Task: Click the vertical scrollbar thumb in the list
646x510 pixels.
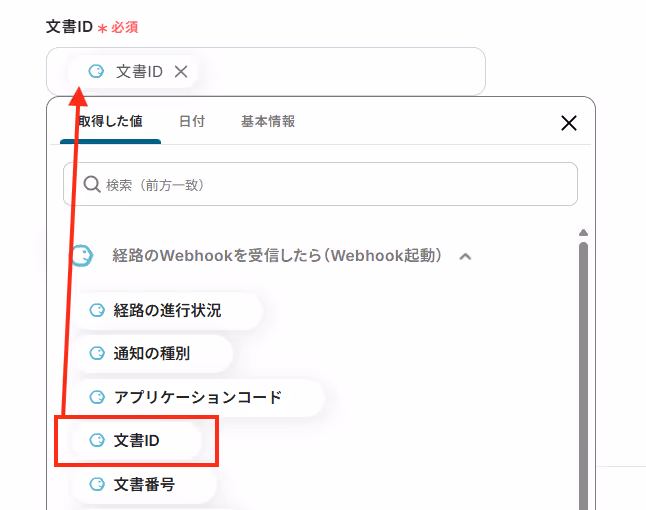Action: pos(583,376)
